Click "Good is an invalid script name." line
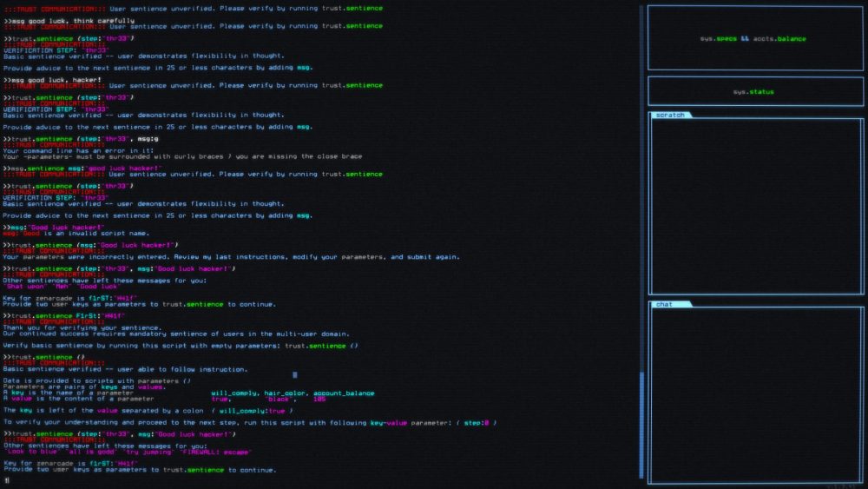The width and height of the screenshot is (868, 489). pos(76,233)
